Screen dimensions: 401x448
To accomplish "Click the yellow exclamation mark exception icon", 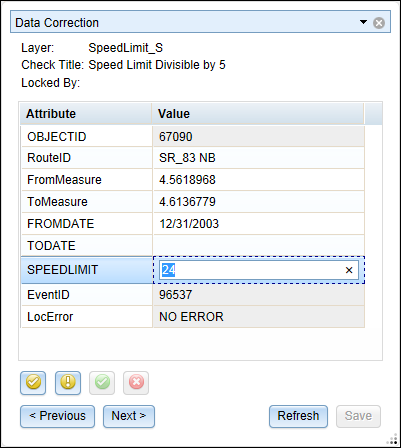I will 68,383.
